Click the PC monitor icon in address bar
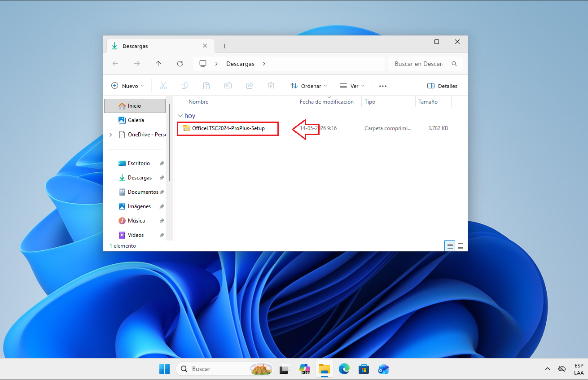The width and height of the screenshot is (588, 380). tap(203, 64)
